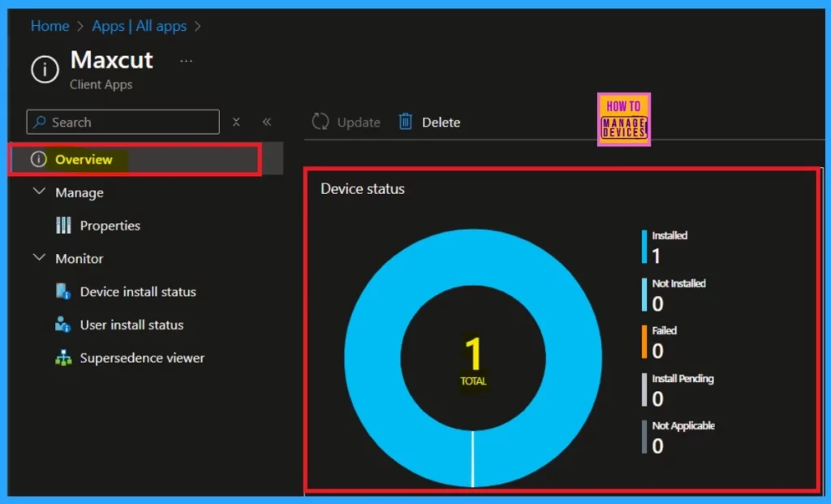Image resolution: width=831 pixels, height=504 pixels.
Task: Click the Maxcut page title
Action: 112,60
